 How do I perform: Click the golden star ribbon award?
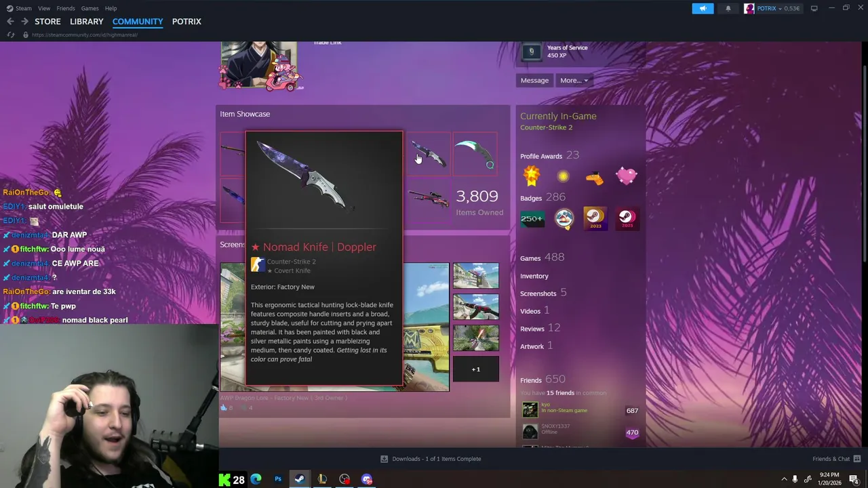(532, 176)
